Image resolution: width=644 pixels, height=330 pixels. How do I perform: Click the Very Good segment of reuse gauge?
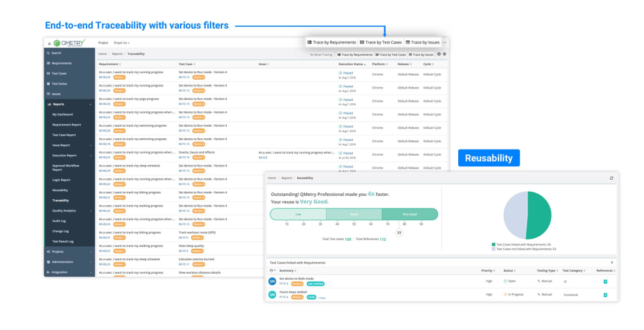coord(409,214)
